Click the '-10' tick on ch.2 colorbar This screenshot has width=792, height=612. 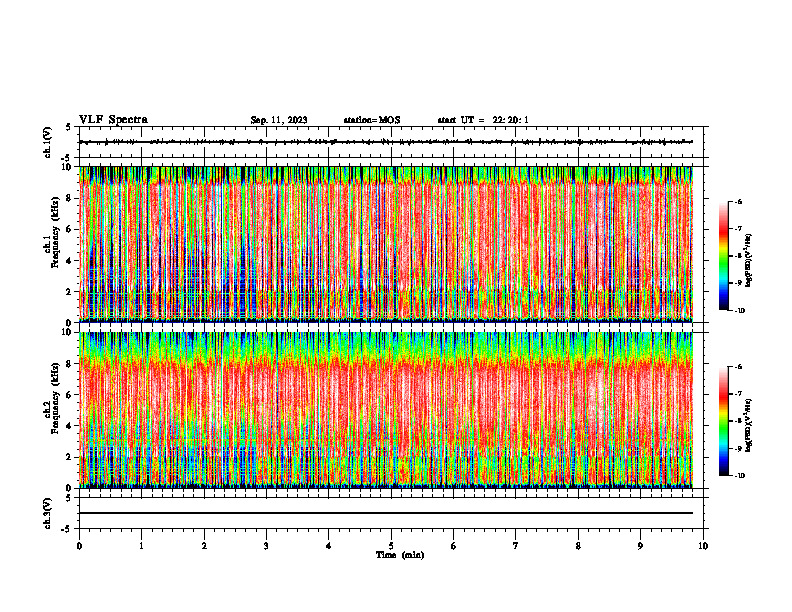[x=739, y=476]
